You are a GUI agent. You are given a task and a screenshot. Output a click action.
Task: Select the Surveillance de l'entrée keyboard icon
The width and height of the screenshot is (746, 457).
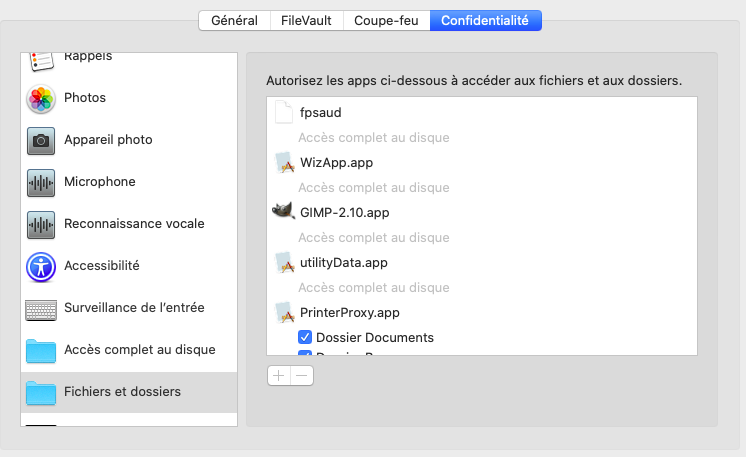tap(41, 308)
